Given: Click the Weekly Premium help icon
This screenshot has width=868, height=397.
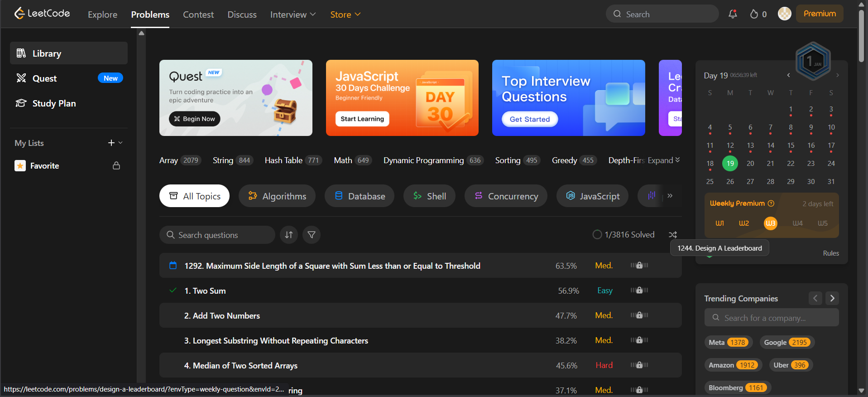Looking at the screenshot, I should (771, 203).
